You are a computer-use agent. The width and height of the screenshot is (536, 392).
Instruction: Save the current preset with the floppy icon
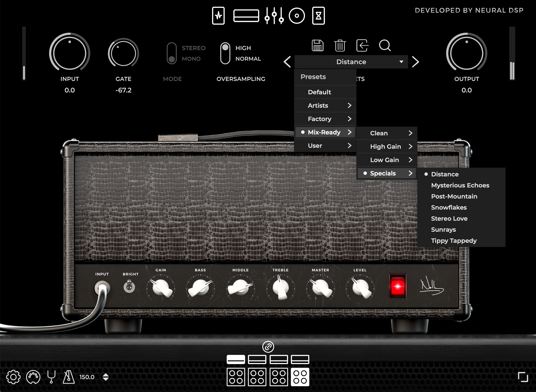[x=318, y=46]
